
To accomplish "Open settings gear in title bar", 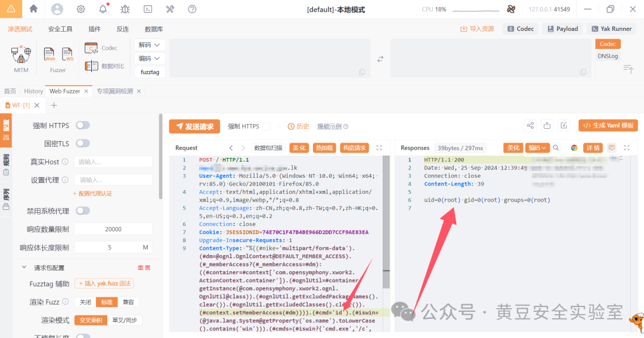I will (81, 9).
